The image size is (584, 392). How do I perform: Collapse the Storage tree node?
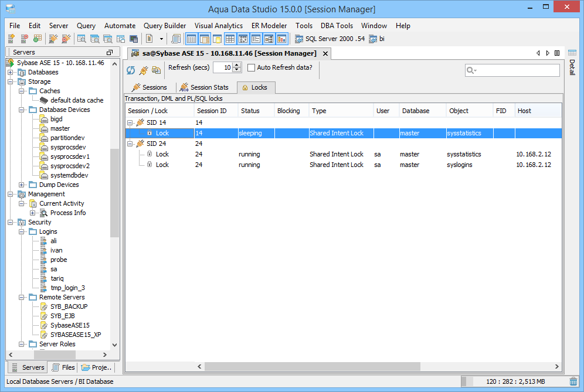click(x=11, y=81)
